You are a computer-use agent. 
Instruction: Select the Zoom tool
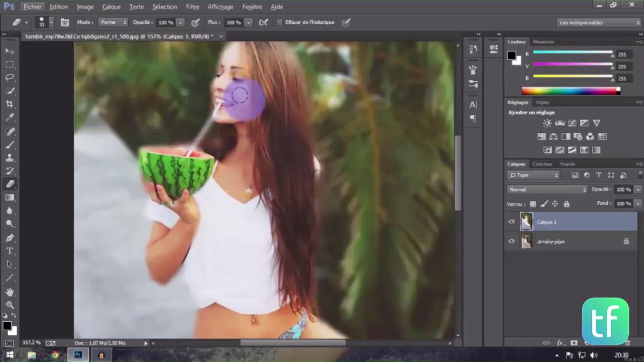(x=10, y=305)
